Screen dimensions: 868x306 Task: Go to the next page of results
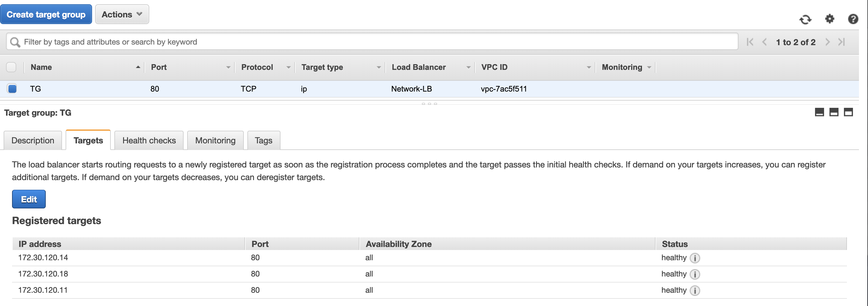[828, 42]
